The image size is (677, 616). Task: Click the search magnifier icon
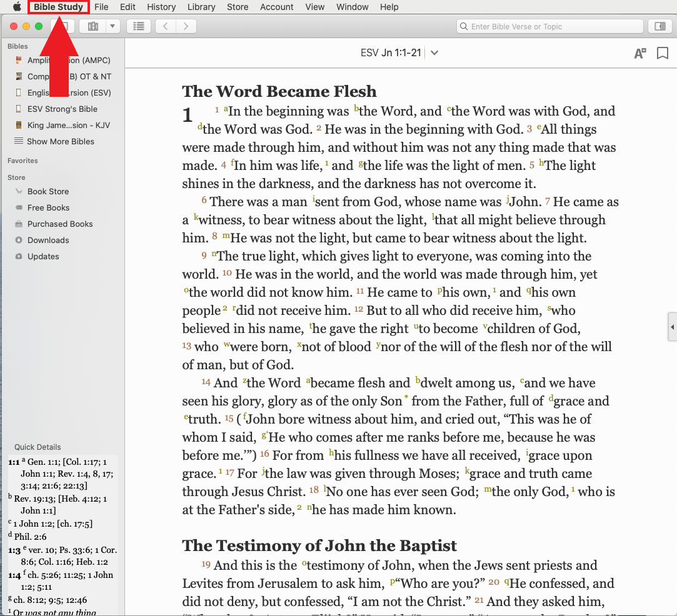[x=464, y=26]
